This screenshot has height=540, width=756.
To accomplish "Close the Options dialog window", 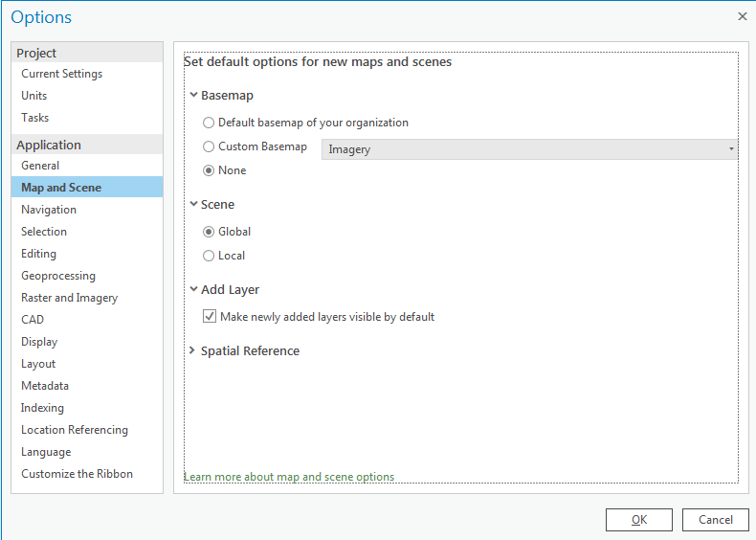I will (x=742, y=16).
